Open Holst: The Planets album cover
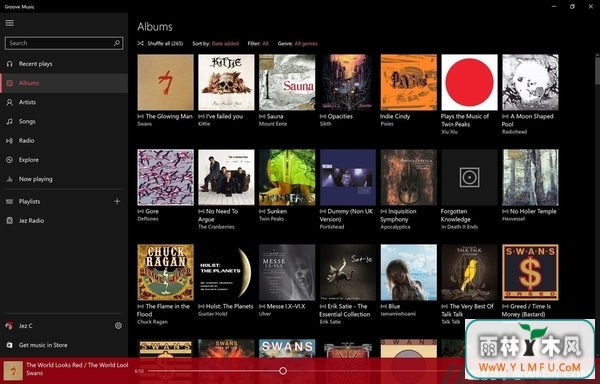This screenshot has width=600, height=384. click(x=226, y=272)
